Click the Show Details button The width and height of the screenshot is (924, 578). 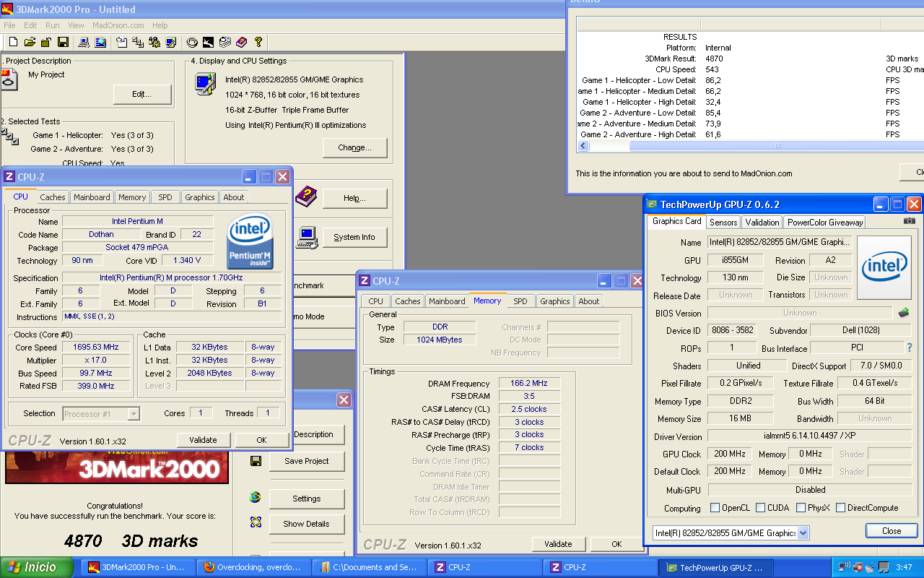point(306,524)
